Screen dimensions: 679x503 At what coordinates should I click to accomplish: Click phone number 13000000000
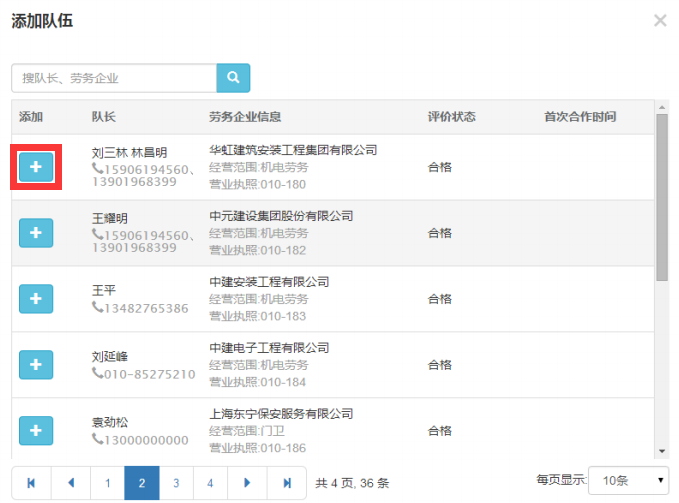click(x=146, y=440)
